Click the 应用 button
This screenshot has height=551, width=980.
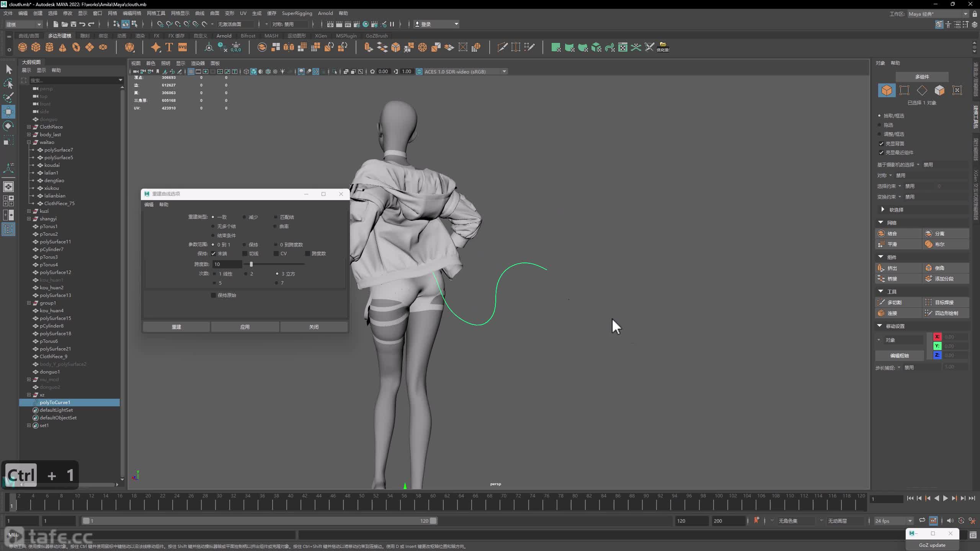pos(245,327)
